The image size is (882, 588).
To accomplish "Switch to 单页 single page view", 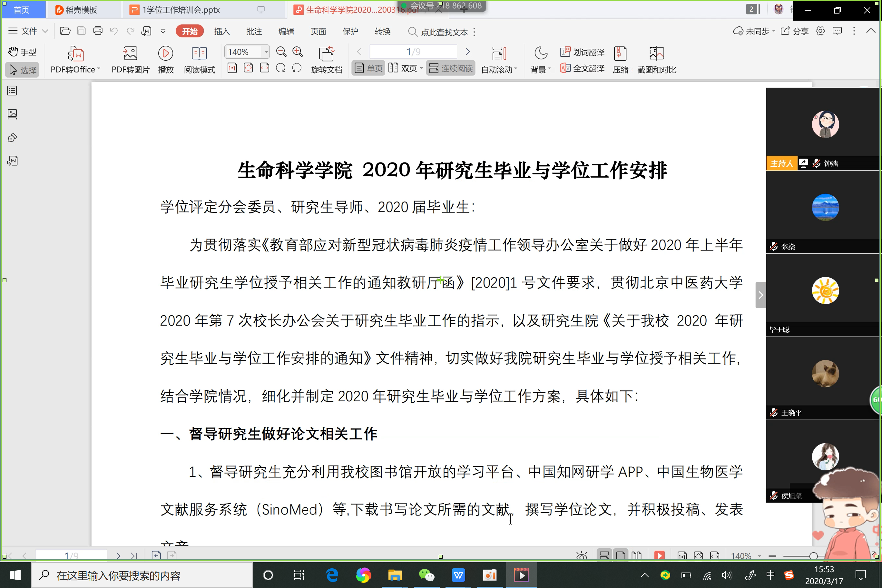I will tap(368, 68).
